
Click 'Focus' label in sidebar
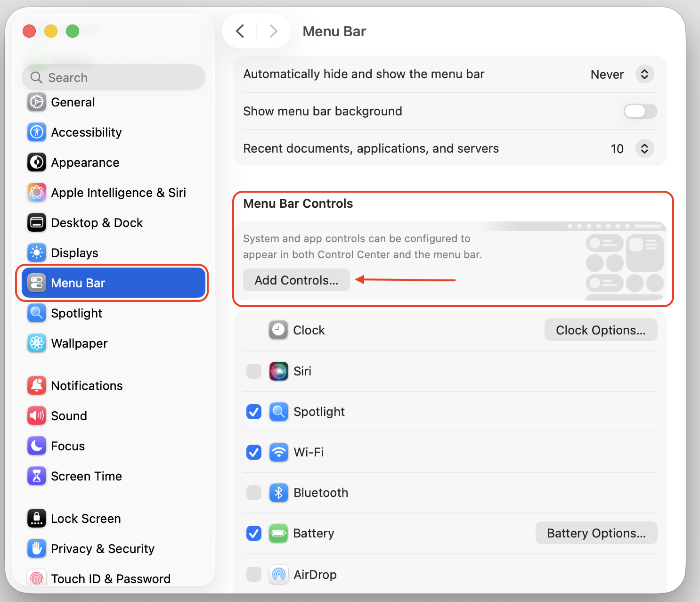[x=68, y=446]
